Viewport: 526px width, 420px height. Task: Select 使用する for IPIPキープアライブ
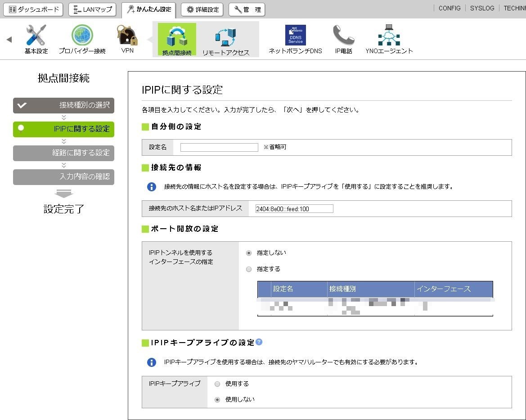(217, 384)
